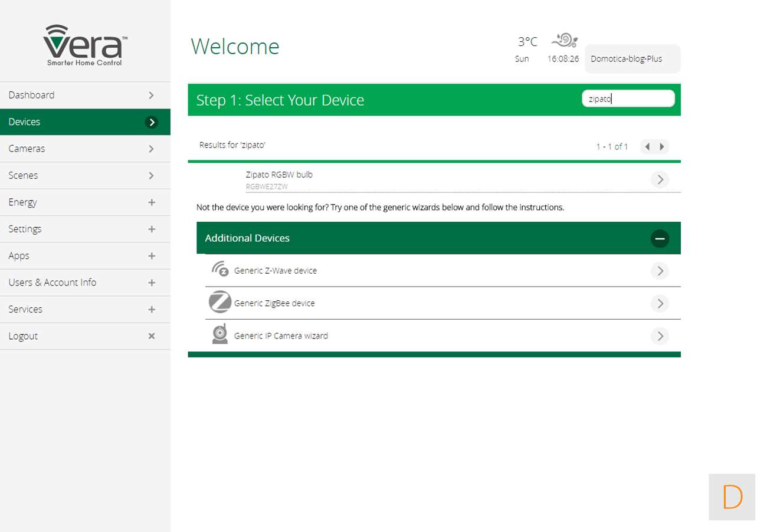This screenshot has width=767, height=532.
Task: Open the Scenes menu item
Action: point(23,175)
